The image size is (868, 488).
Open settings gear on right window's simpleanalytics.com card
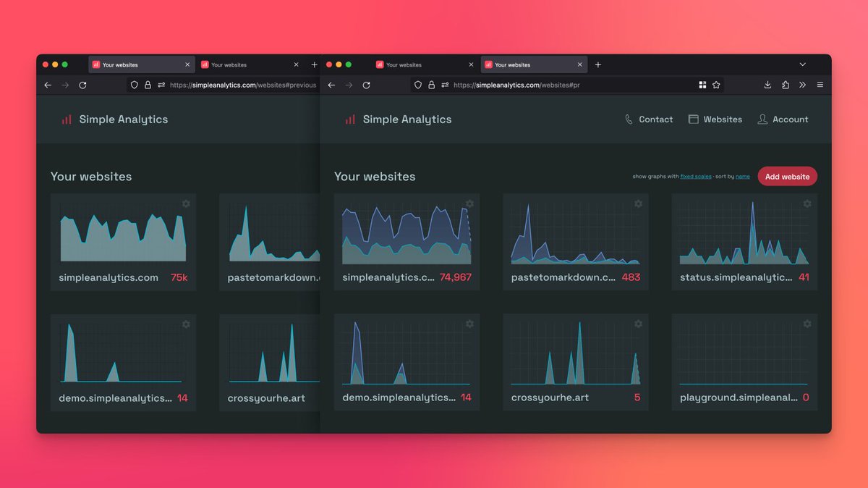coord(469,203)
